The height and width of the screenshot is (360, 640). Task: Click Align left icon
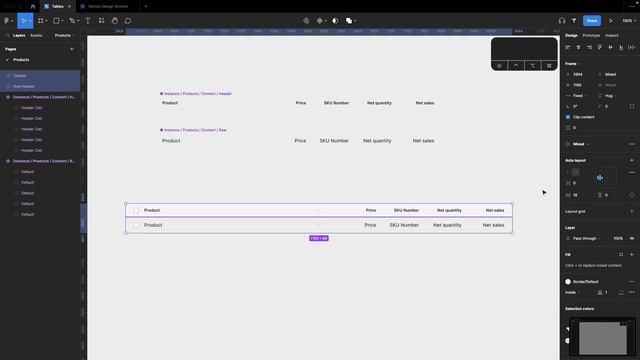(x=568, y=47)
